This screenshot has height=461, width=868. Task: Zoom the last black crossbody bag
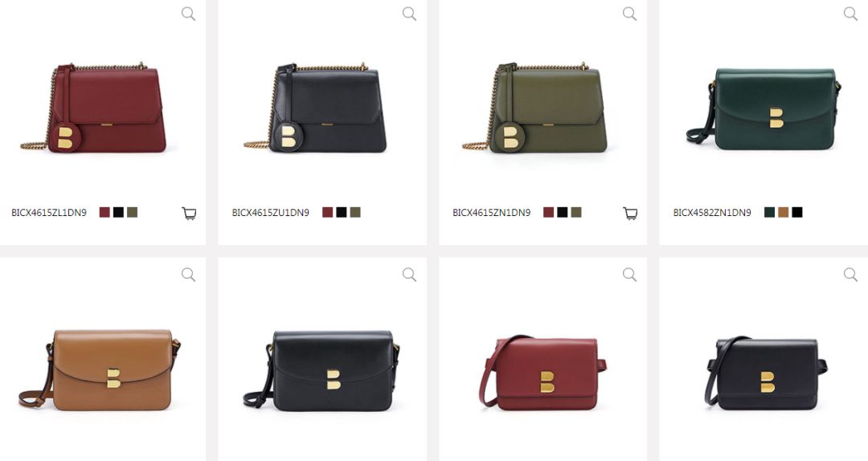point(850,275)
